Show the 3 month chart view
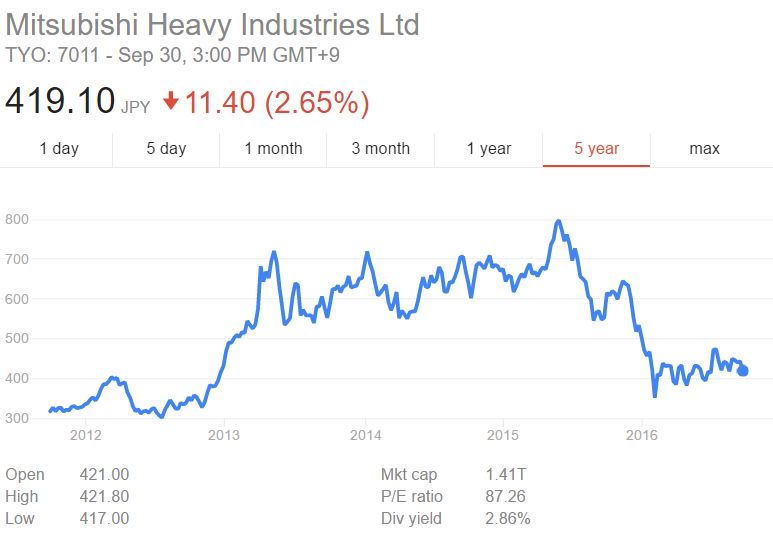Viewport: 773px width, 556px height. [x=380, y=149]
